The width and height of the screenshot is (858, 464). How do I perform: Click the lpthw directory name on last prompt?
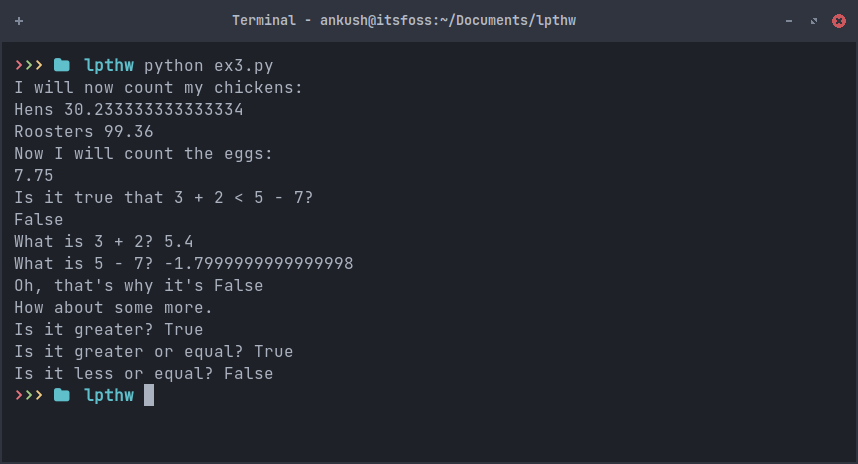pyautogui.click(x=109, y=396)
